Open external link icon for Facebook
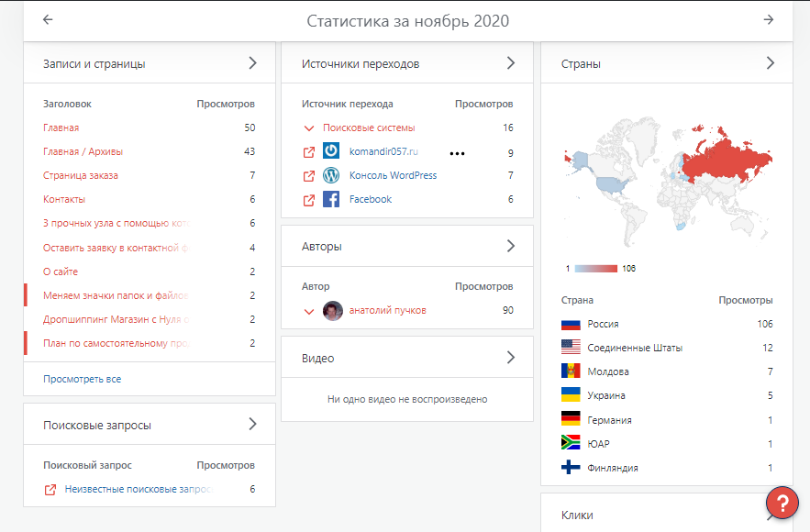 (309, 200)
